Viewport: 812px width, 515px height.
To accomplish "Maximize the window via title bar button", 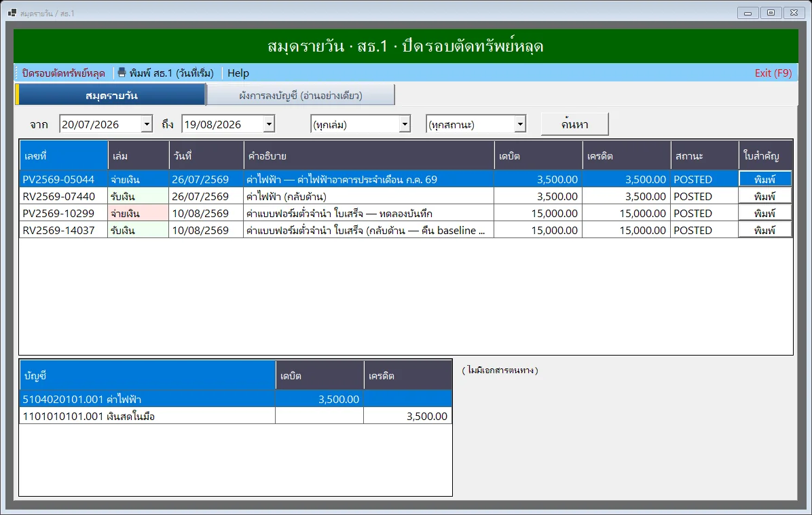I will pyautogui.click(x=771, y=13).
